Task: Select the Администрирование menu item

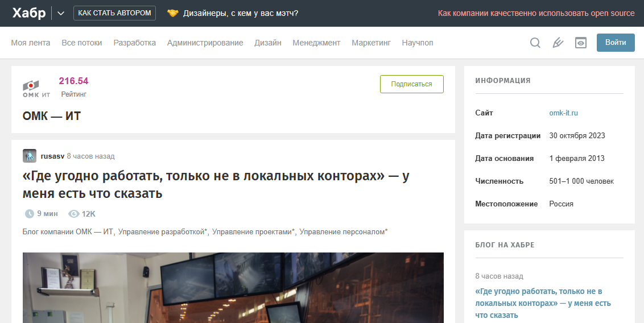Action: pyautogui.click(x=205, y=43)
